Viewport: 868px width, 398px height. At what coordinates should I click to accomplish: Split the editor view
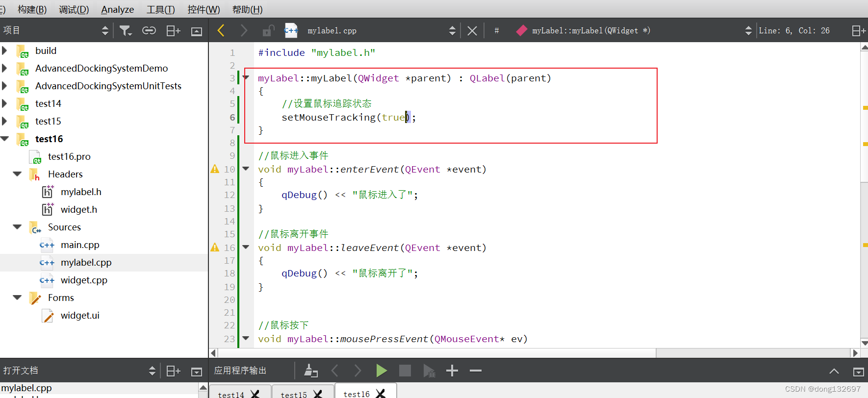click(x=859, y=31)
